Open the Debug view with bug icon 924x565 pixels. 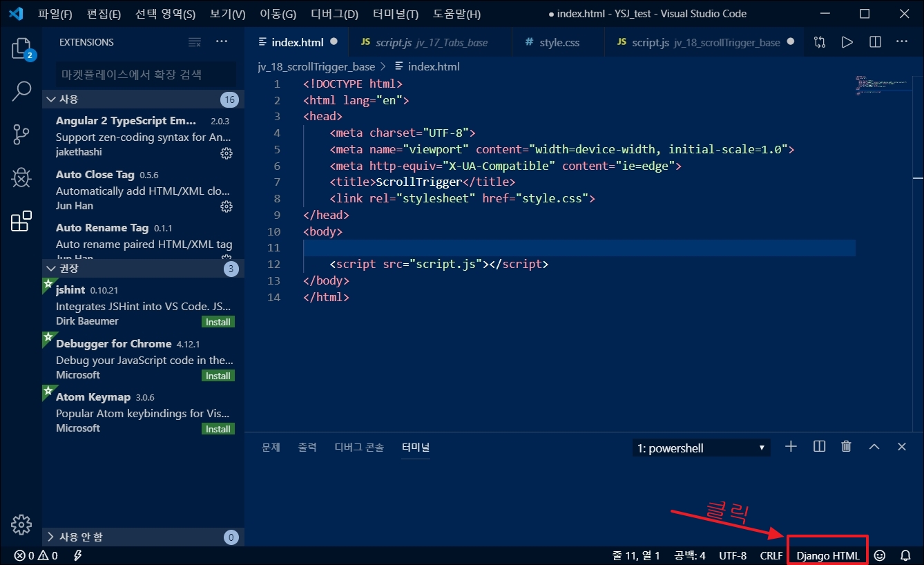(x=21, y=178)
